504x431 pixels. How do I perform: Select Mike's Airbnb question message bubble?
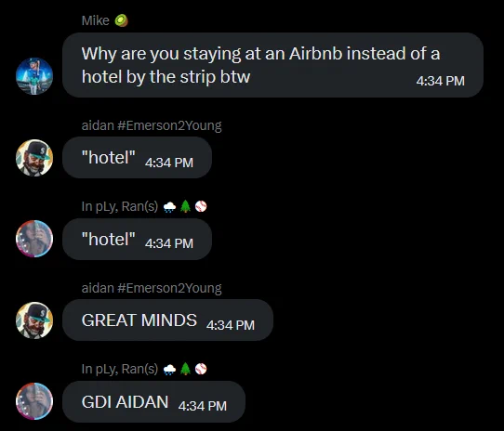(x=272, y=65)
